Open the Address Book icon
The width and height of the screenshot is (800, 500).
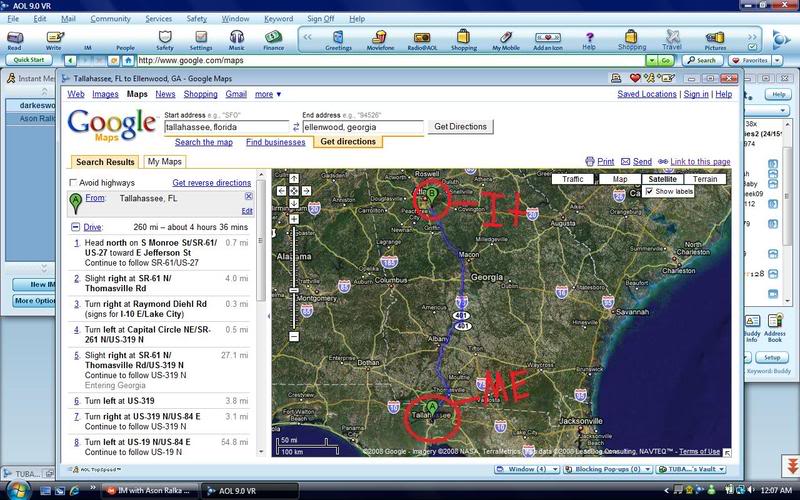[x=775, y=328]
